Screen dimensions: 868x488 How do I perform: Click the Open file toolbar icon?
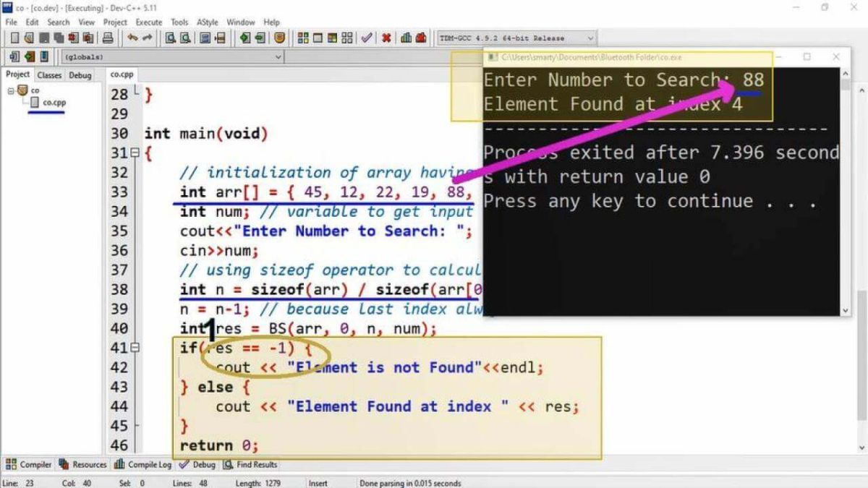tap(29, 38)
